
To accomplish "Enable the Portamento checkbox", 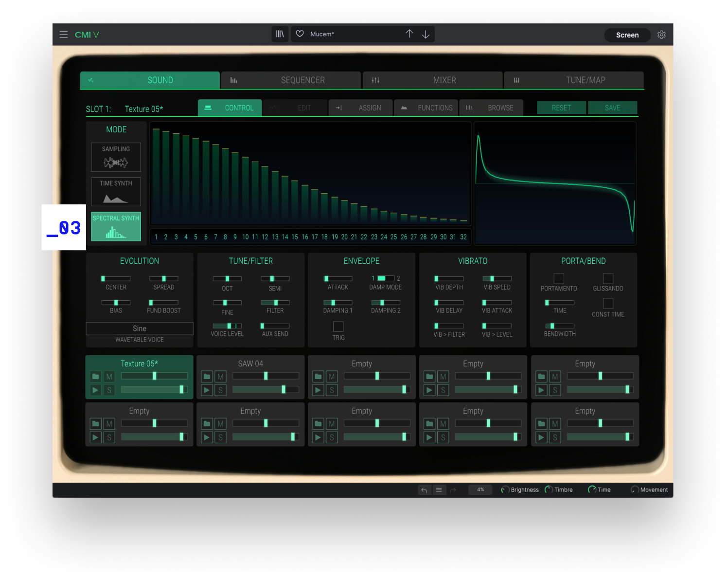I will (559, 278).
